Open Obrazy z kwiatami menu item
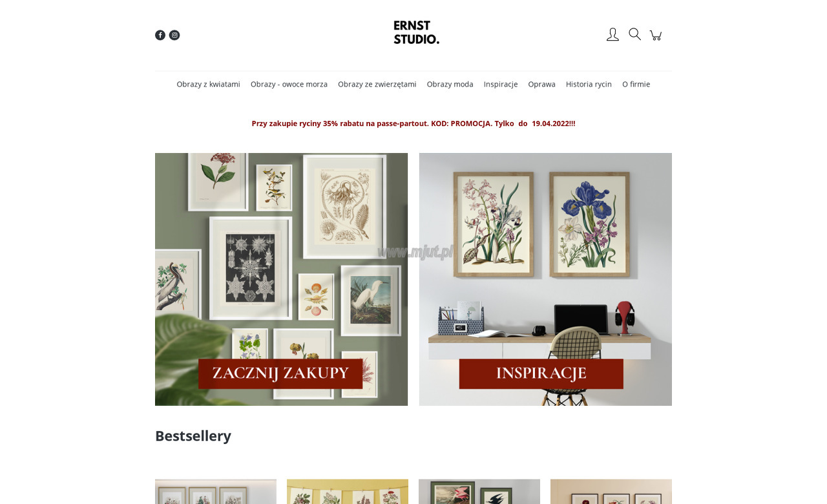The height and width of the screenshot is (504, 827). coord(208,84)
